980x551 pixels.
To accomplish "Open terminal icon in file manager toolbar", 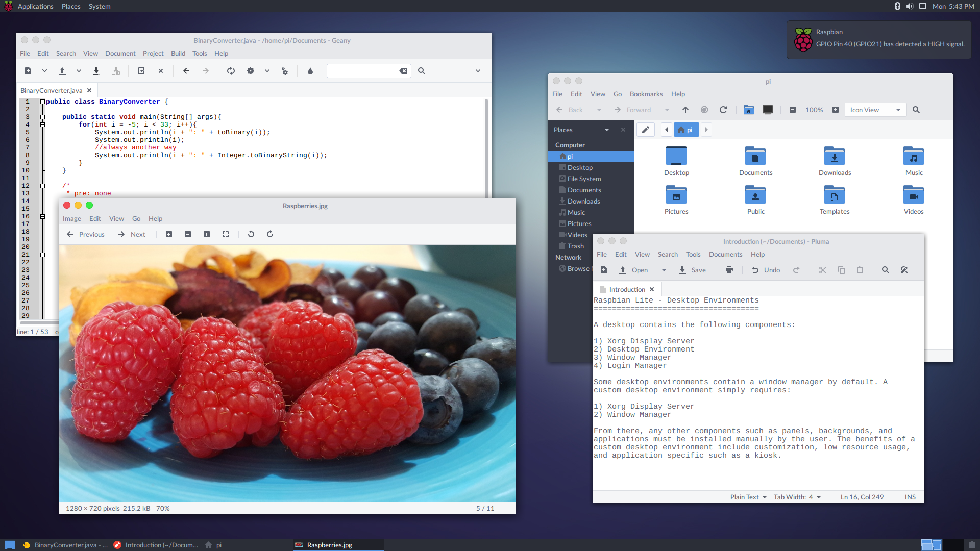I will coord(767,110).
